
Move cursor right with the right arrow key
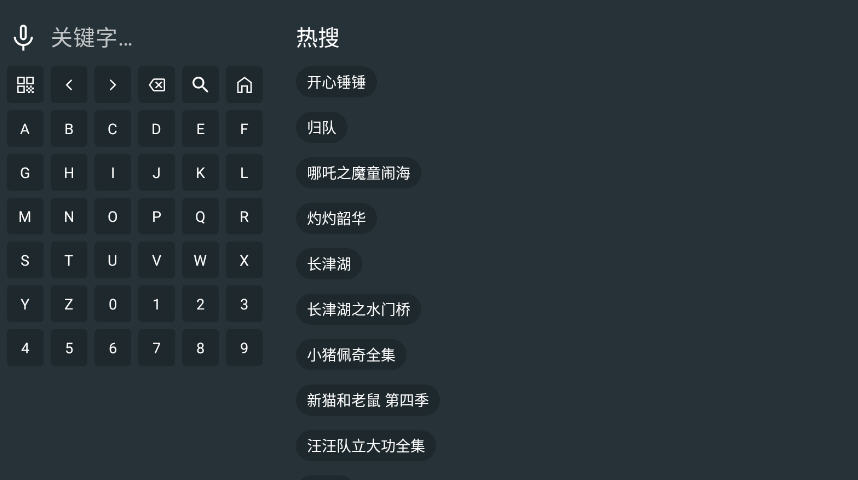[112, 85]
